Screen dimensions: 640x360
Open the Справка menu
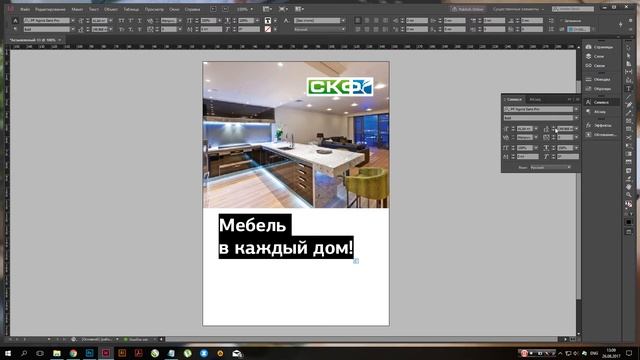[192, 9]
